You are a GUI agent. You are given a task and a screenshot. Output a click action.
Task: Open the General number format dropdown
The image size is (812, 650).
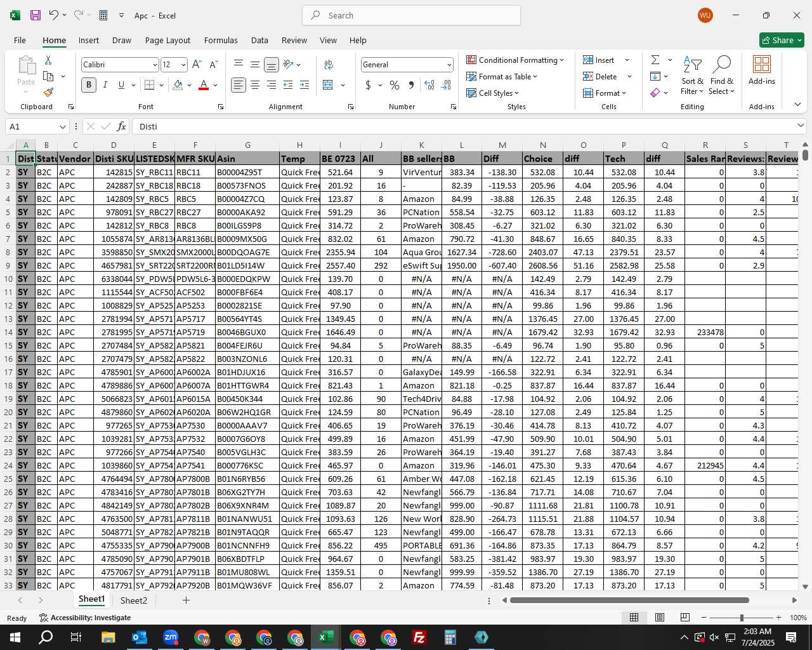tap(449, 65)
